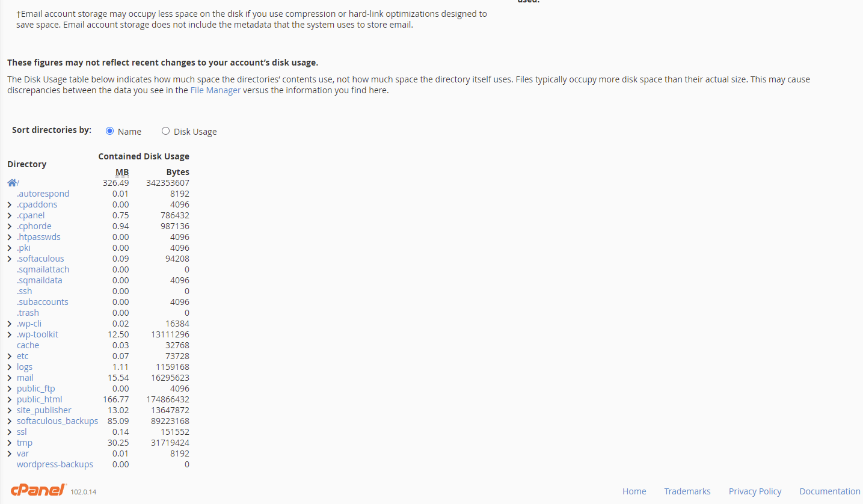Expand the tmp directory chevron
The image size is (863, 504).
click(x=10, y=443)
